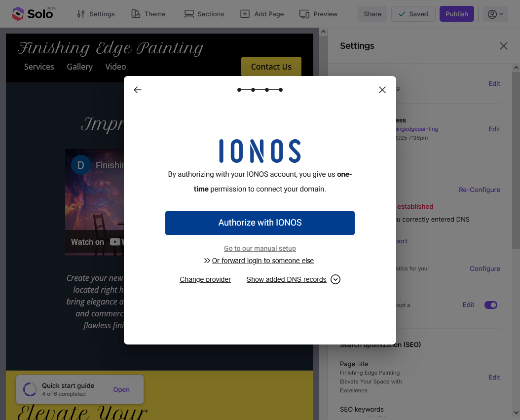
Task: Click the Contact Us button
Action: [271, 67]
